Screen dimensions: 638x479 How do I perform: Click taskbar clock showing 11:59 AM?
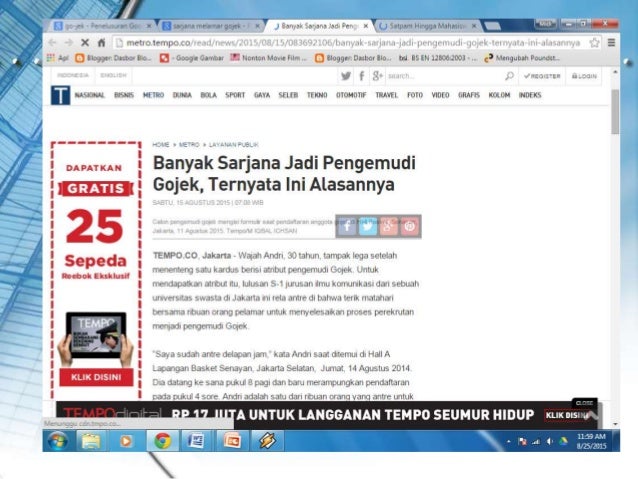[x=591, y=441]
